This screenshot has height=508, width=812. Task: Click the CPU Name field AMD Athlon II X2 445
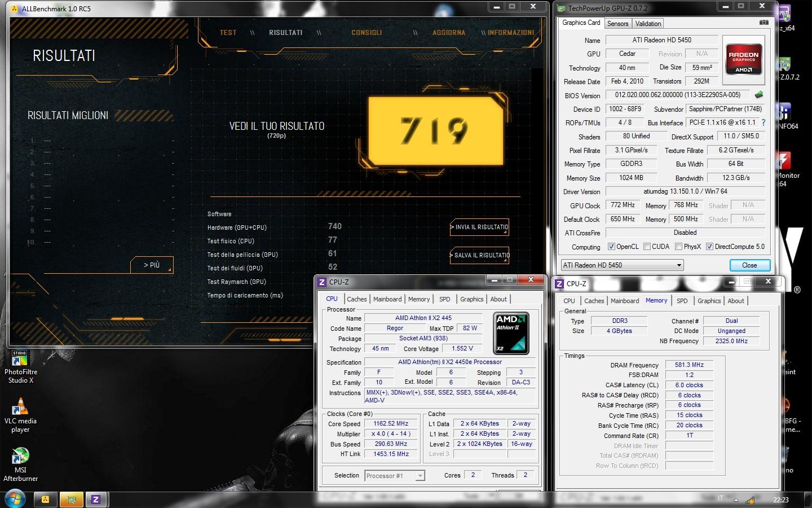[423, 318]
